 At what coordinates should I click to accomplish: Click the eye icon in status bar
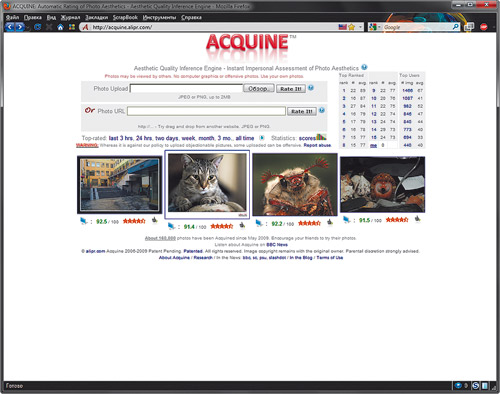[x=459, y=386]
